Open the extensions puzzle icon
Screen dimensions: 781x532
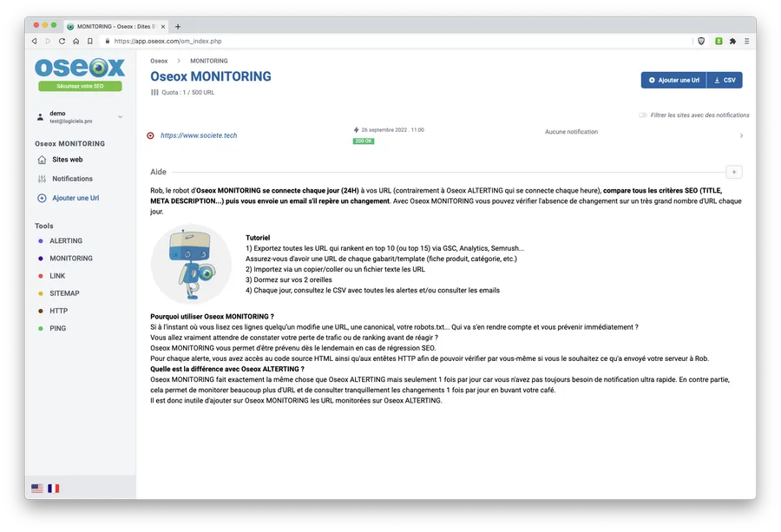tap(732, 42)
